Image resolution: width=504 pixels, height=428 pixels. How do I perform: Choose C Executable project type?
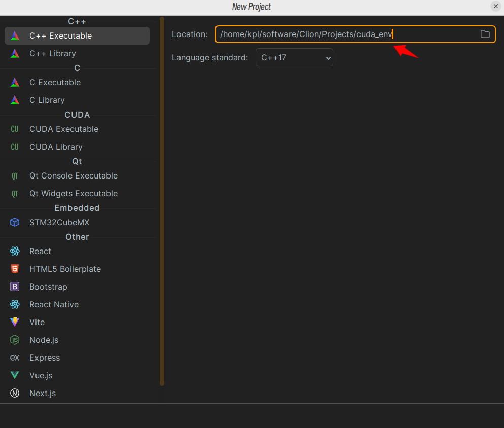coord(77,82)
